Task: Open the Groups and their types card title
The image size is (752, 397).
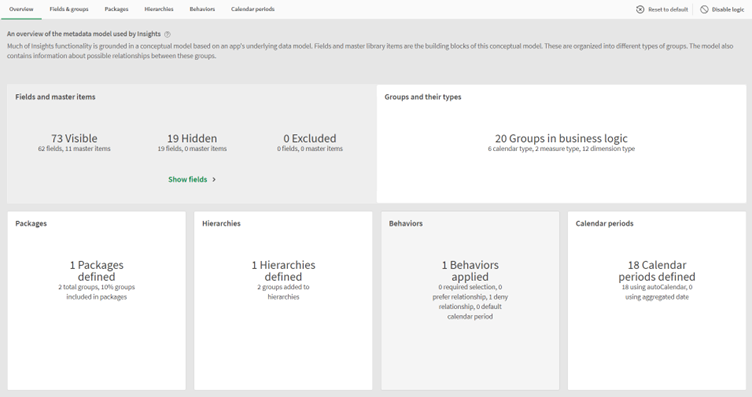Action: coord(423,97)
